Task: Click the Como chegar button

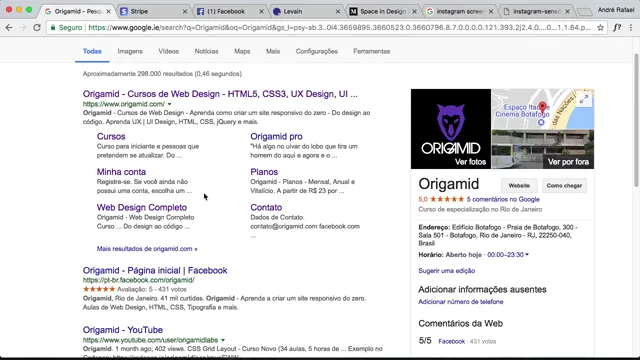Action: point(564,186)
